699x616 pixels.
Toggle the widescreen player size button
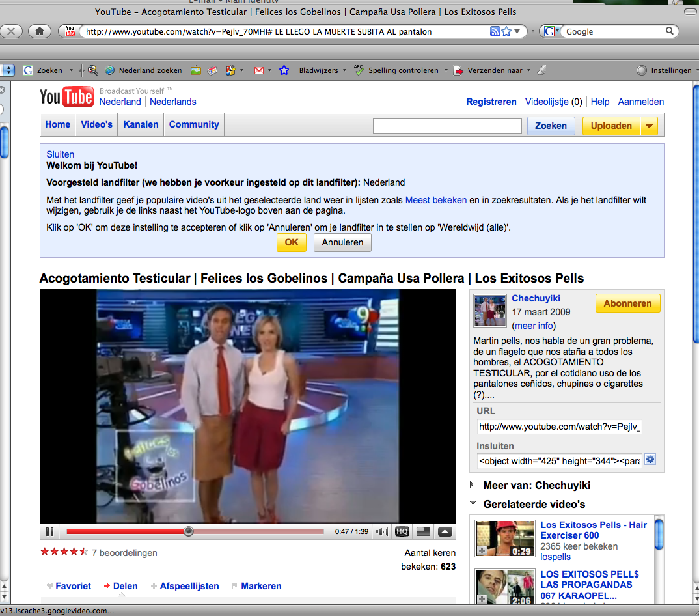[x=423, y=531]
